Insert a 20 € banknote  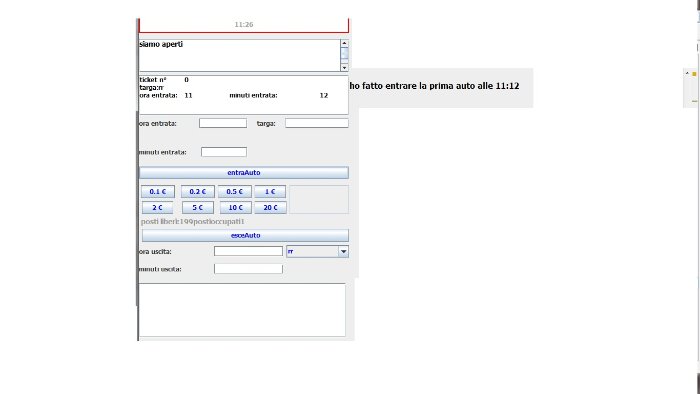point(270,207)
